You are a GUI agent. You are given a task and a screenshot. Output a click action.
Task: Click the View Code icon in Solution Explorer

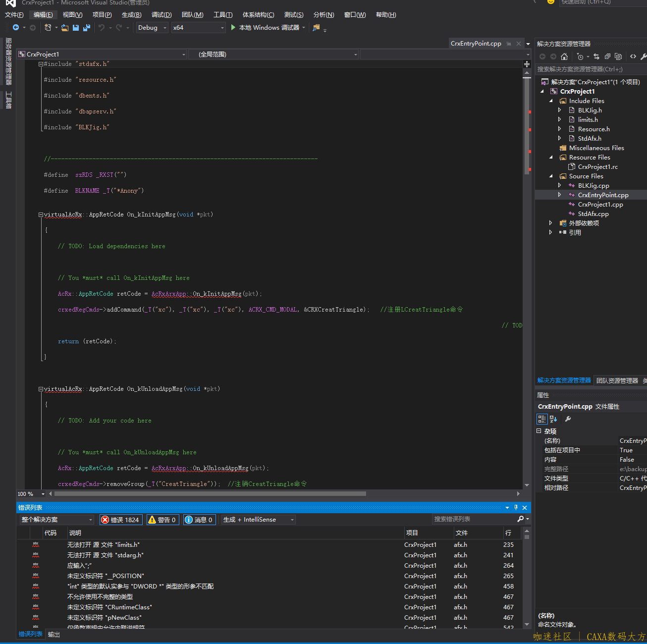pos(633,56)
